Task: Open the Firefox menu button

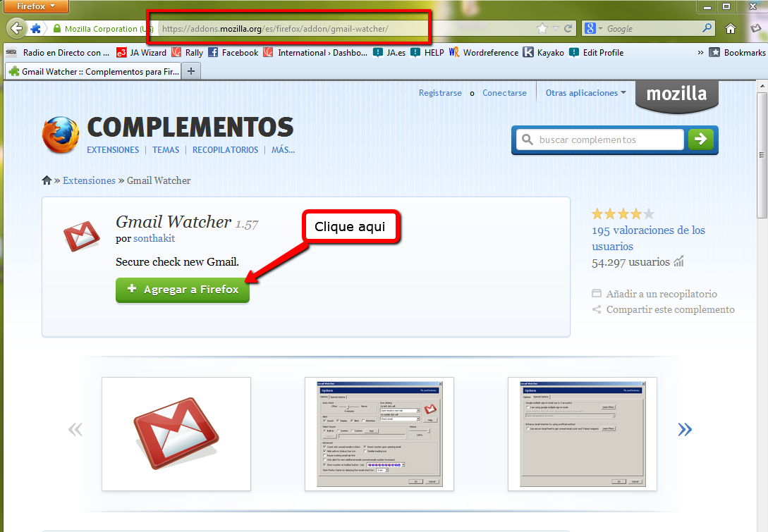Action: pos(35,6)
